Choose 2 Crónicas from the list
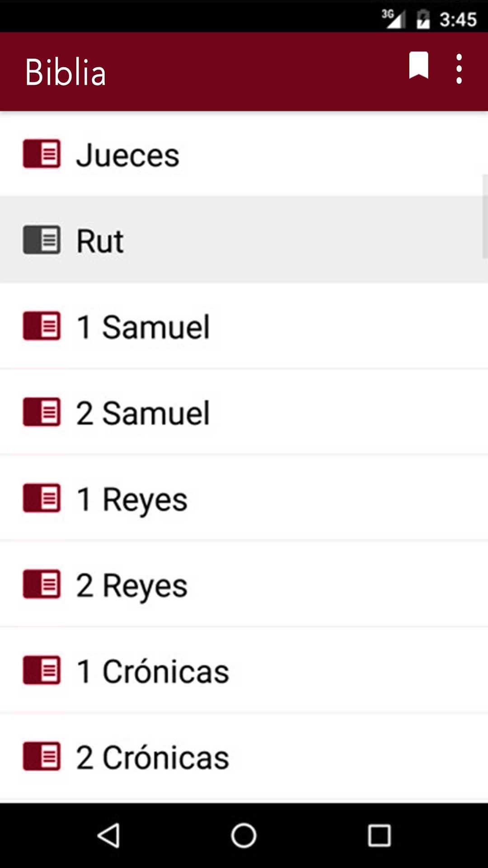The width and height of the screenshot is (488, 868). click(153, 757)
